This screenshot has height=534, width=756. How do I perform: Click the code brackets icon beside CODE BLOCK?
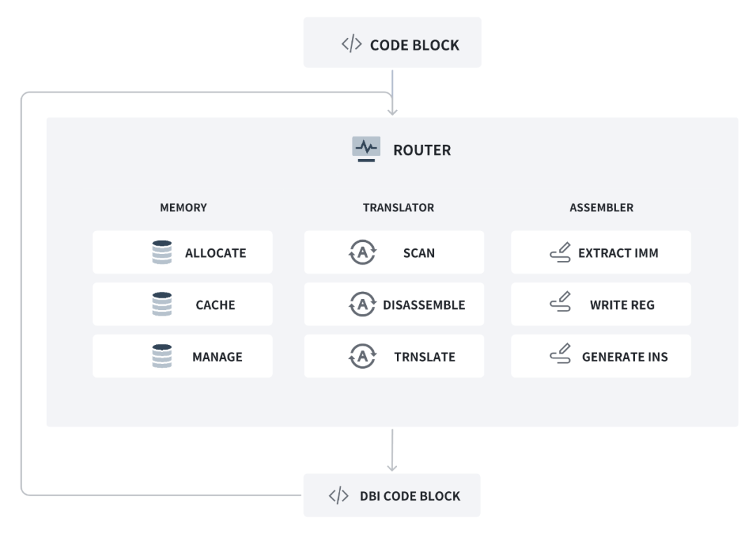click(x=351, y=45)
